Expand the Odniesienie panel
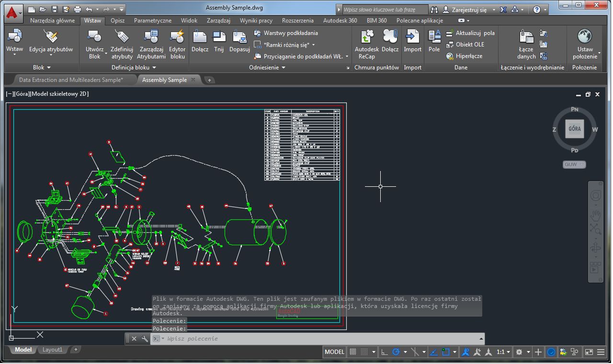Screen dimensions: 613x364 268,68
